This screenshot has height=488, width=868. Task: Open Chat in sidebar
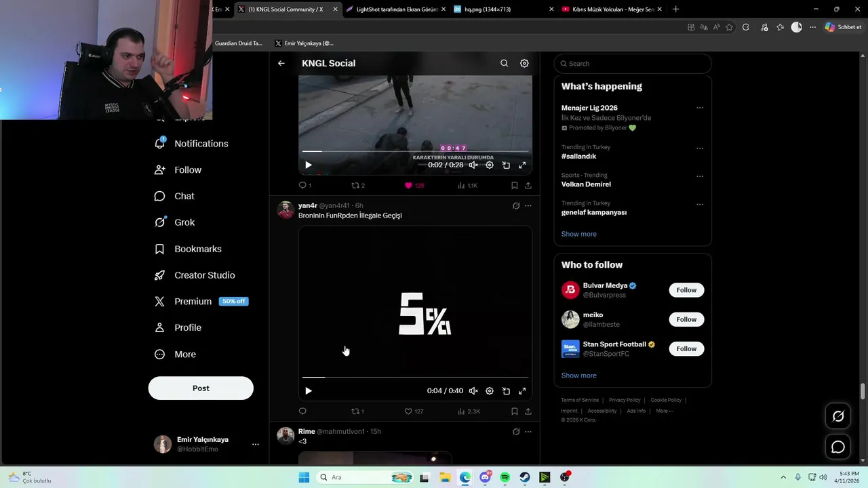(x=174, y=196)
